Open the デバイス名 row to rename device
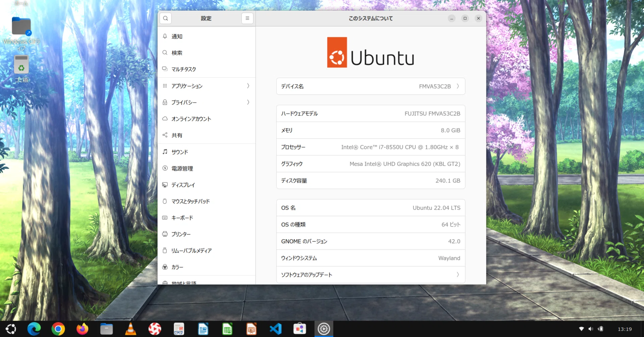 (371, 87)
